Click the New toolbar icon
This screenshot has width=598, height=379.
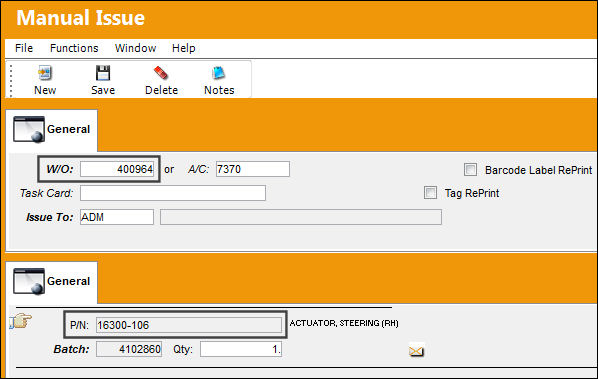[x=45, y=73]
